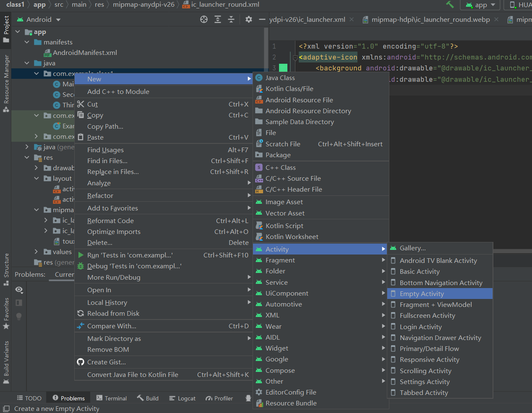Open the Android project view dropdown
532x413 pixels.
pos(39,20)
